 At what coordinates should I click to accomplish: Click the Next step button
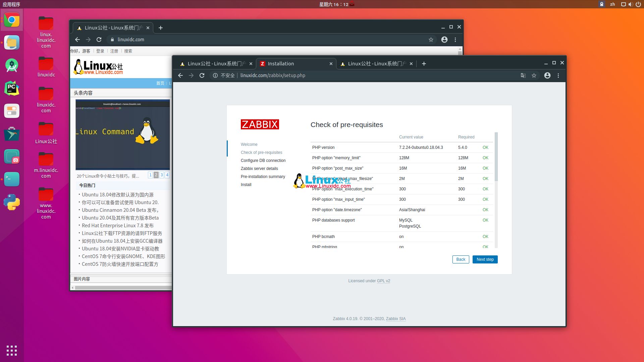coord(485,259)
